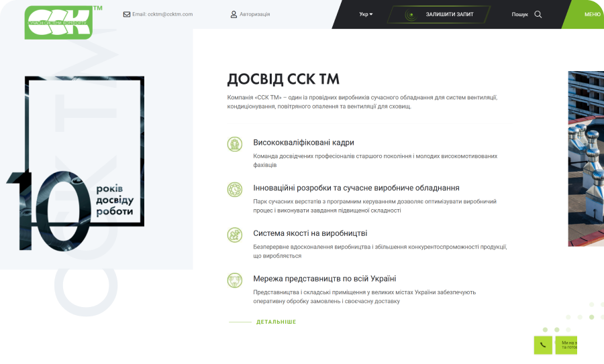Open the ДЕТАЛЬНІШЕ link
The image size is (604, 364).
click(276, 322)
